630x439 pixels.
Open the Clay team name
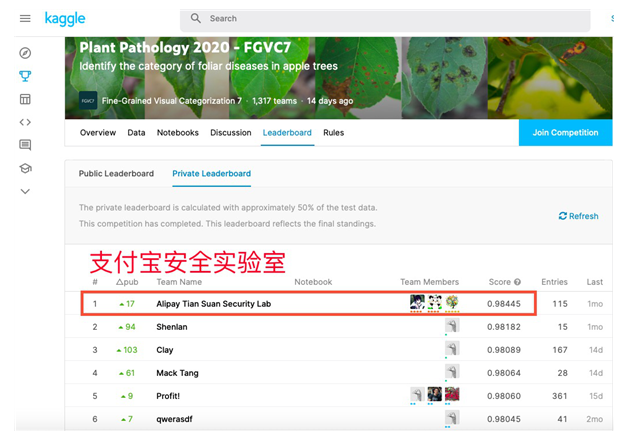click(165, 350)
